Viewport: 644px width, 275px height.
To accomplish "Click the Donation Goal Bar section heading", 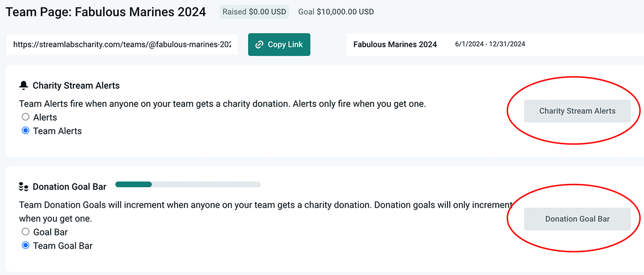I will (x=69, y=187).
